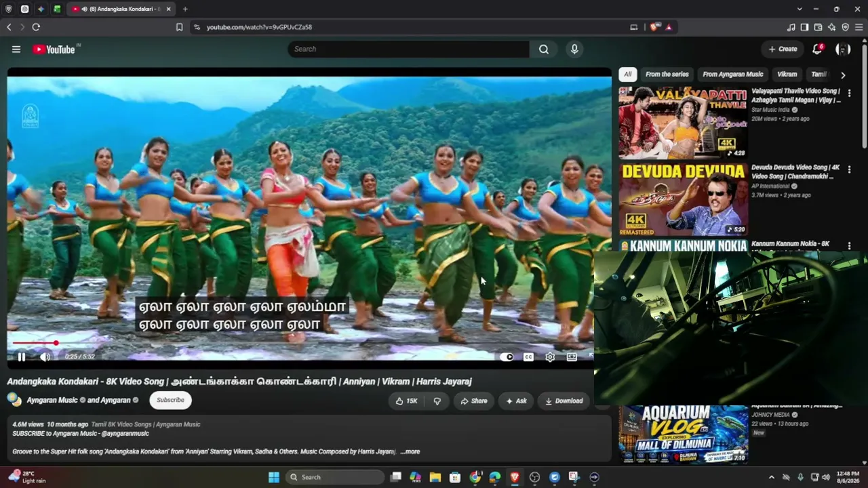868x488 pixels.
Task: Open the account avatar menu
Action: click(843, 49)
